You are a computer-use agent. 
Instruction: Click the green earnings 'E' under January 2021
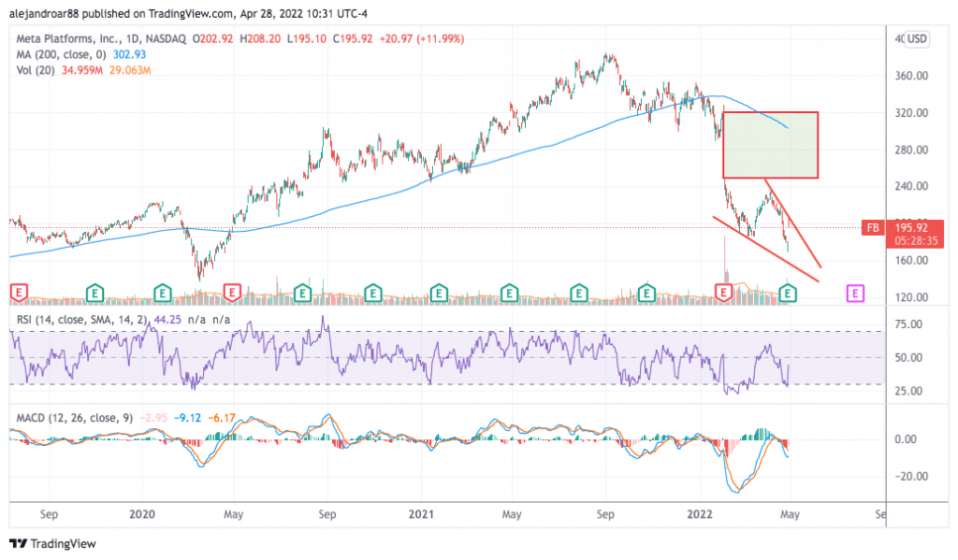click(439, 293)
